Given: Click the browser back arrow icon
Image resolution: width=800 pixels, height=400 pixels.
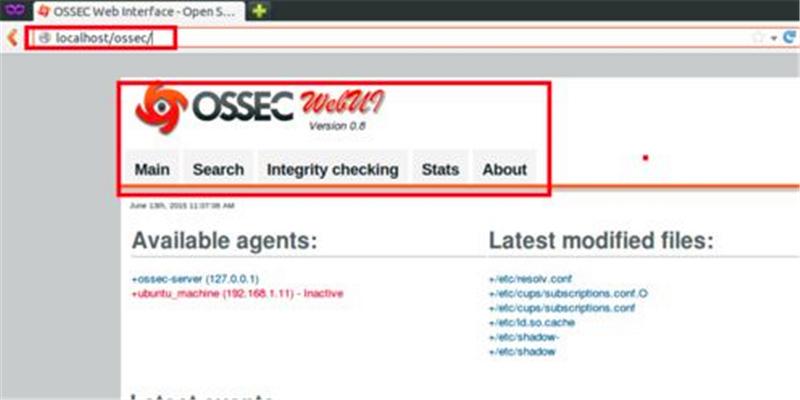Looking at the screenshot, I should tap(13, 37).
